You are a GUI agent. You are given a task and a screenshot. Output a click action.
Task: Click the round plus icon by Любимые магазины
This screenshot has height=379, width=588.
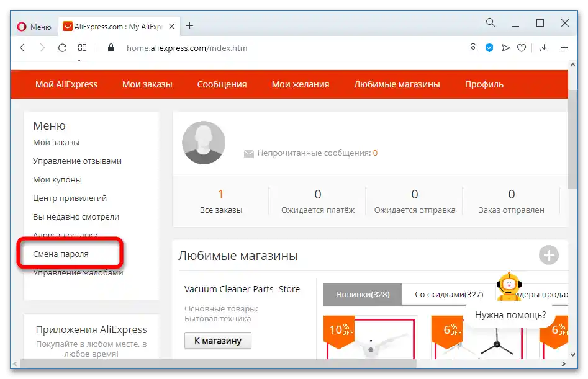tap(549, 256)
